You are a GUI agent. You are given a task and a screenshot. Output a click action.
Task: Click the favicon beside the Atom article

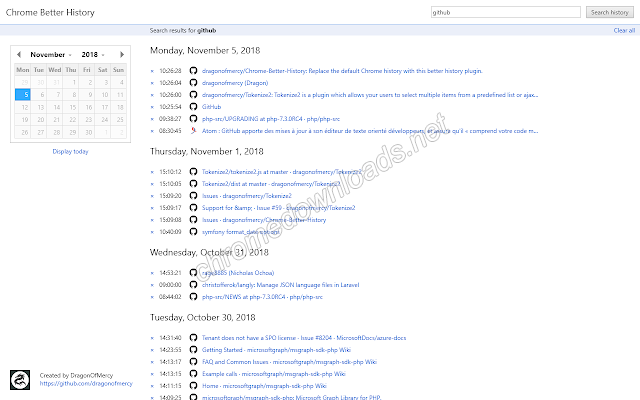(193, 131)
